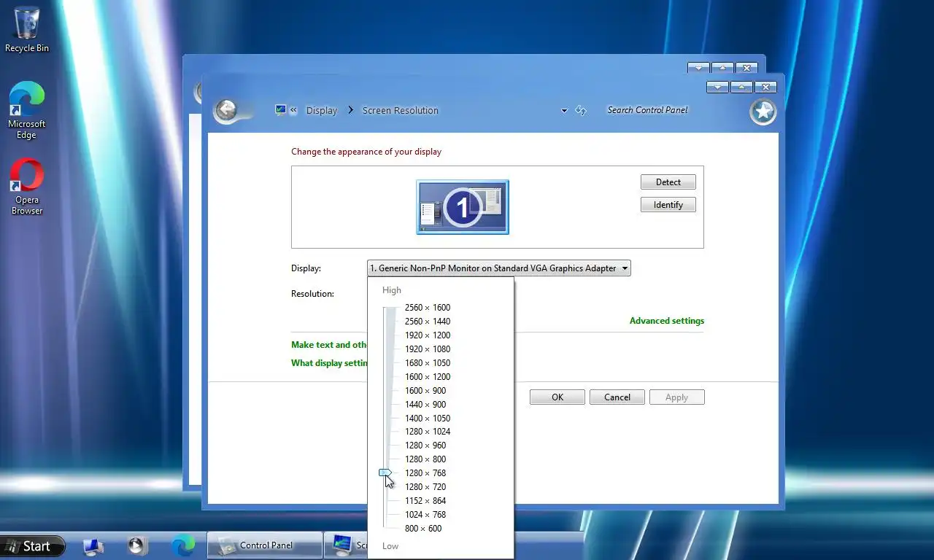This screenshot has height=560, width=934.
Task: Open the Display monitor dropdown
Action: pyautogui.click(x=498, y=268)
